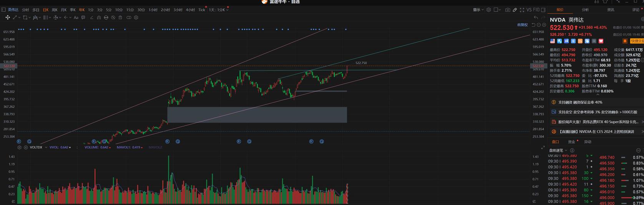Image resolution: width=644 pixels, height=205 pixels.
Task: Click the 522.750 high price label
Action: click(x=361, y=63)
